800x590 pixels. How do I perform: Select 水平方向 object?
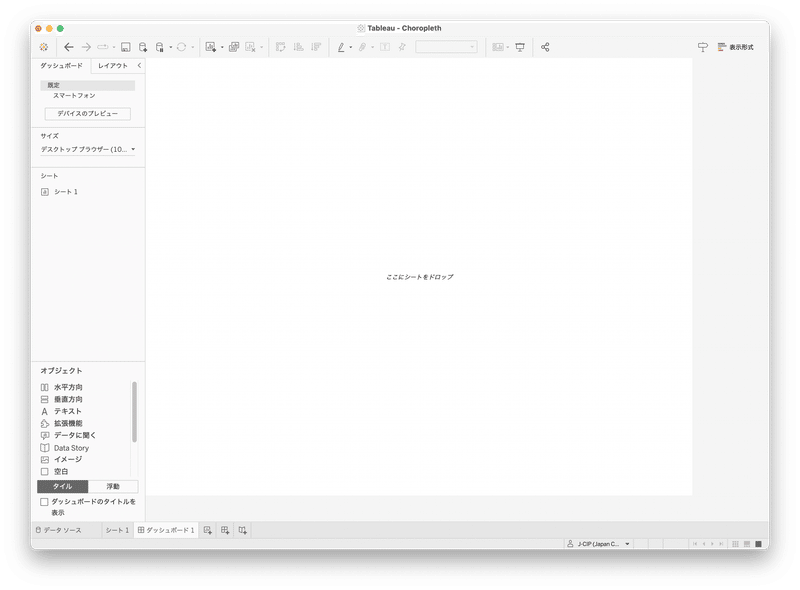click(x=62, y=387)
